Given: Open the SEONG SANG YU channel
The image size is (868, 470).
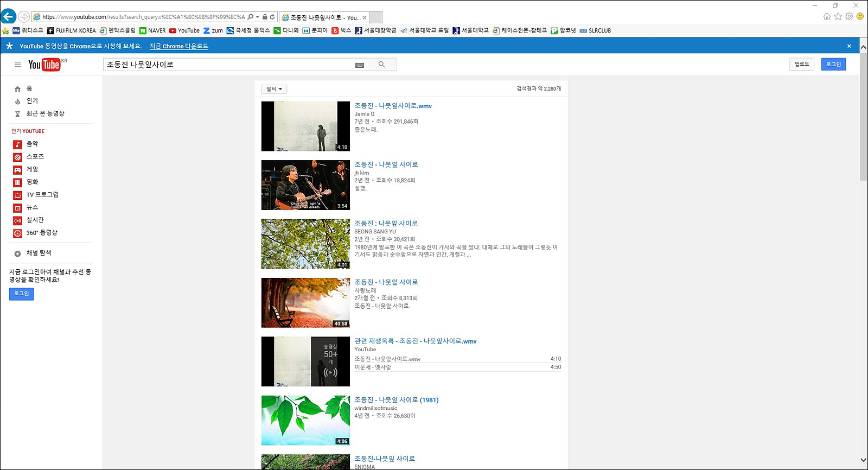Looking at the screenshot, I should click(x=375, y=232).
